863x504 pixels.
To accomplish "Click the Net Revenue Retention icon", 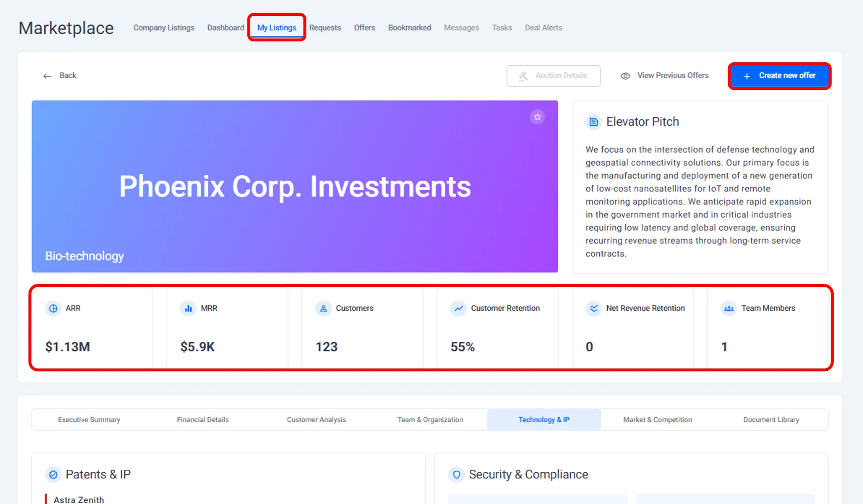I will tap(593, 308).
